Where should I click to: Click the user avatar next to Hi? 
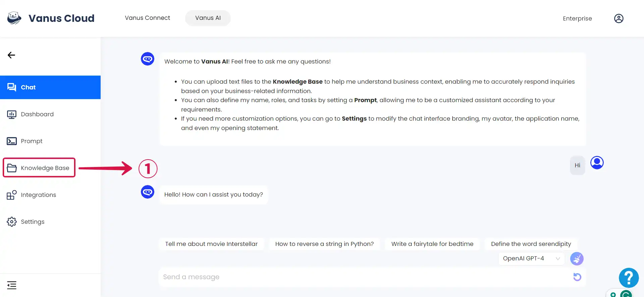(597, 163)
